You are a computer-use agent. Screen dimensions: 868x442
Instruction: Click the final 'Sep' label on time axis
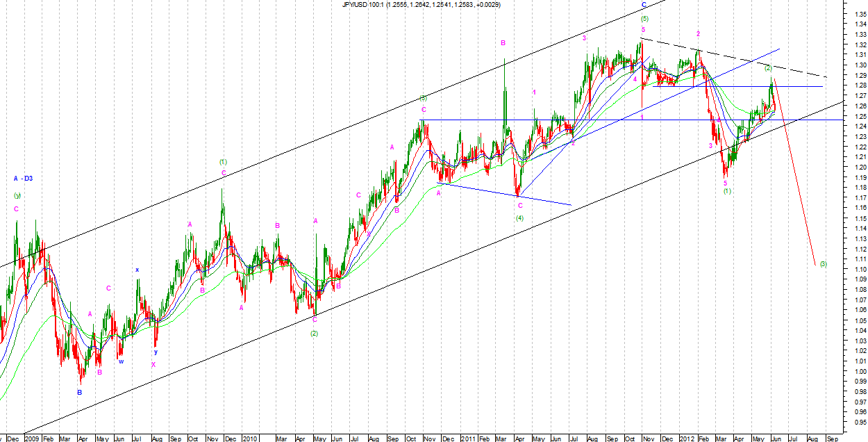pyautogui.click(x=834, y=439)
